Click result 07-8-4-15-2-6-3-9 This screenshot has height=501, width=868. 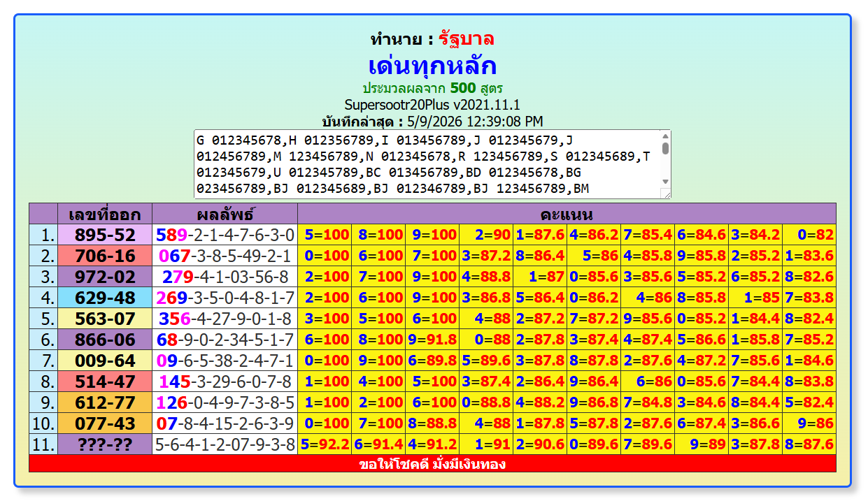pyautogui.click(x=225, y=423)
